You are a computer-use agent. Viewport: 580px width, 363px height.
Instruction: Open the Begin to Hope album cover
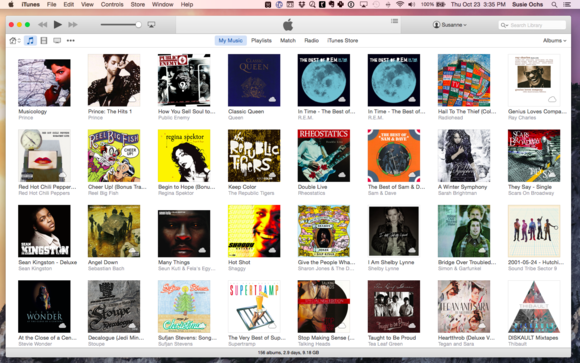tap(184, 156)
